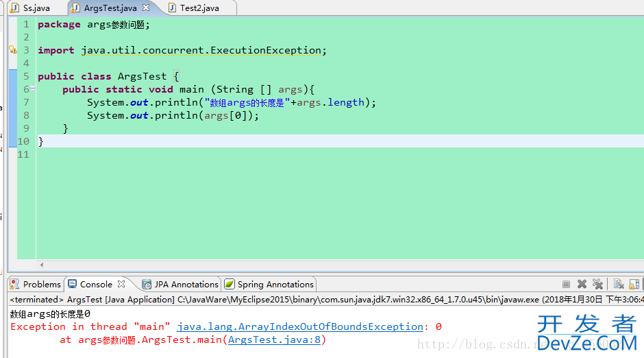Click console output line 数组args的长度是0

(50, 314)
